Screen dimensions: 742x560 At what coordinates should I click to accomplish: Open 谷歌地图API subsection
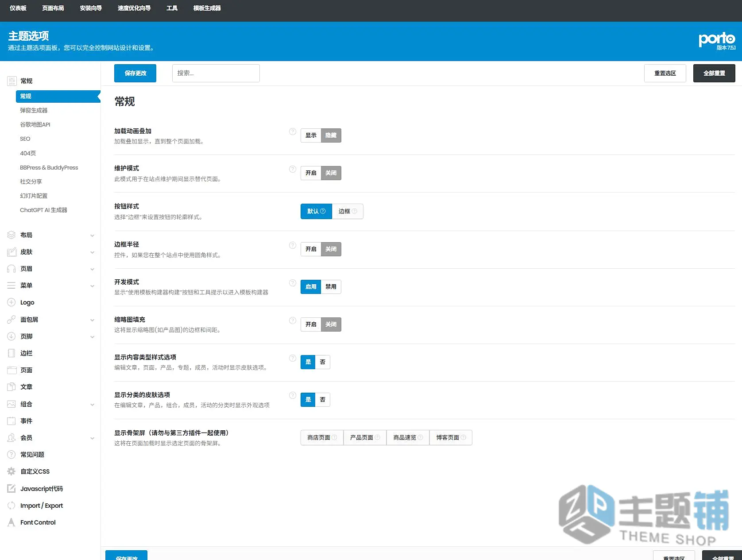(35, 125)
